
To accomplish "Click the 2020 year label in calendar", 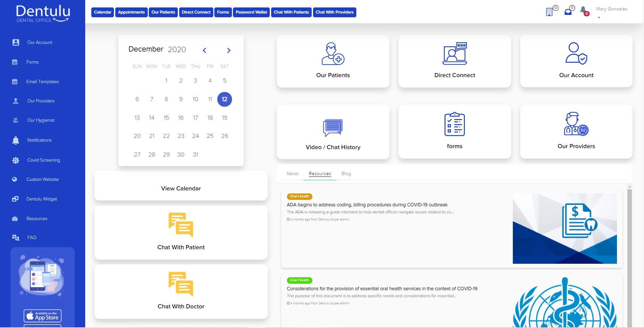I will pyautogui.click(x=177, y=49).
